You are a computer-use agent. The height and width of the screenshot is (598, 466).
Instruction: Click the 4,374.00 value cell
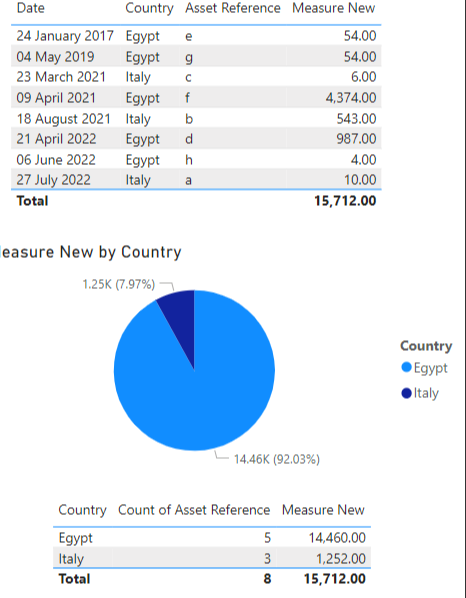pyautogui.click(x=351, y=98)
